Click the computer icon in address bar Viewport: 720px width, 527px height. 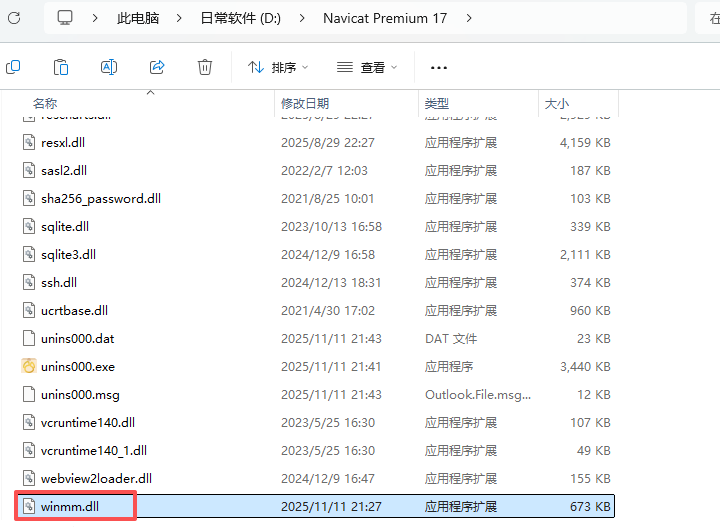65,18
